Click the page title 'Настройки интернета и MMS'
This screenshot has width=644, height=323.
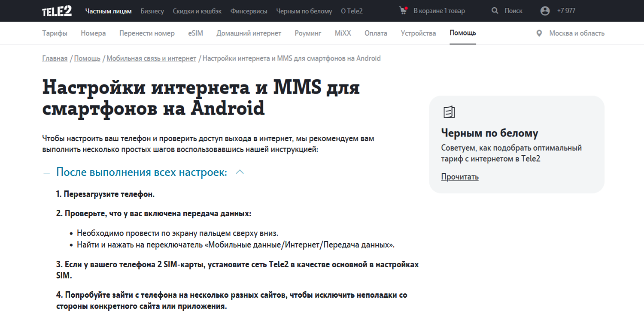pyautogui.click(x=201, y=97)
